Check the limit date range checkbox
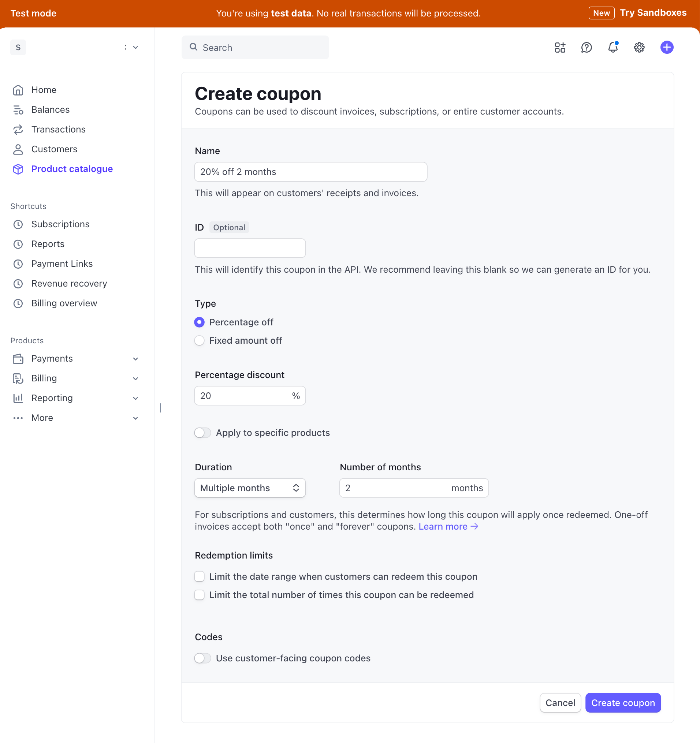 click(x=199, y=577)
